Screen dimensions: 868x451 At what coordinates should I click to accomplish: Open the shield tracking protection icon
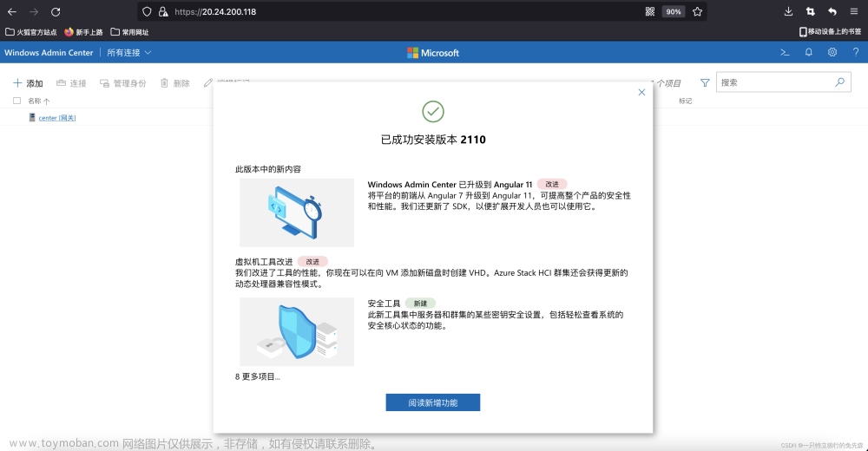(147, 11)
